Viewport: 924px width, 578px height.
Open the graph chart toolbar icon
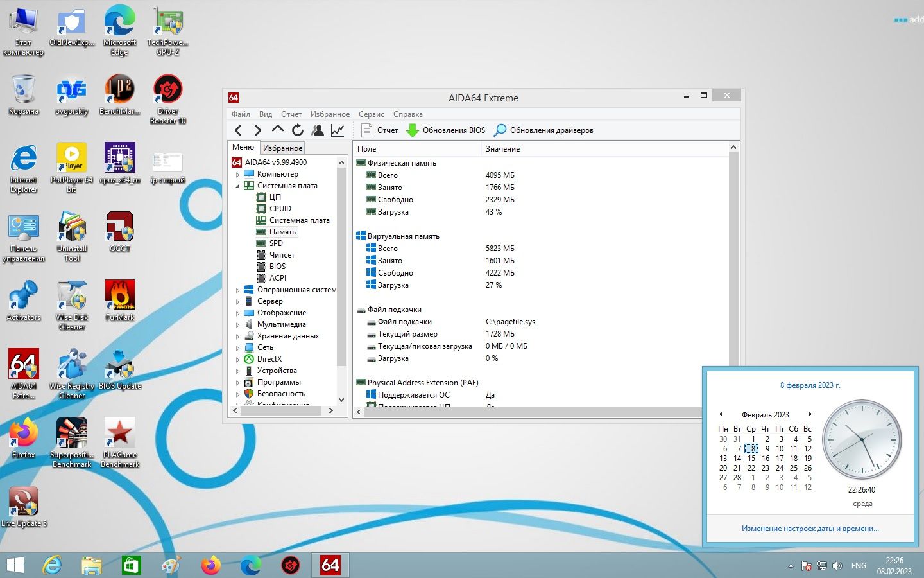(338, 130)
